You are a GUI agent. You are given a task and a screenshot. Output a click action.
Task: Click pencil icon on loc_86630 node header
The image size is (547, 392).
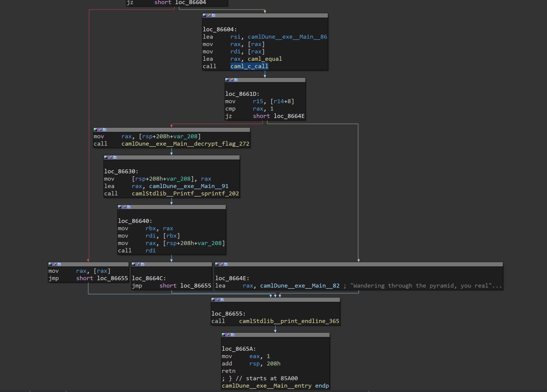(110, 157)
